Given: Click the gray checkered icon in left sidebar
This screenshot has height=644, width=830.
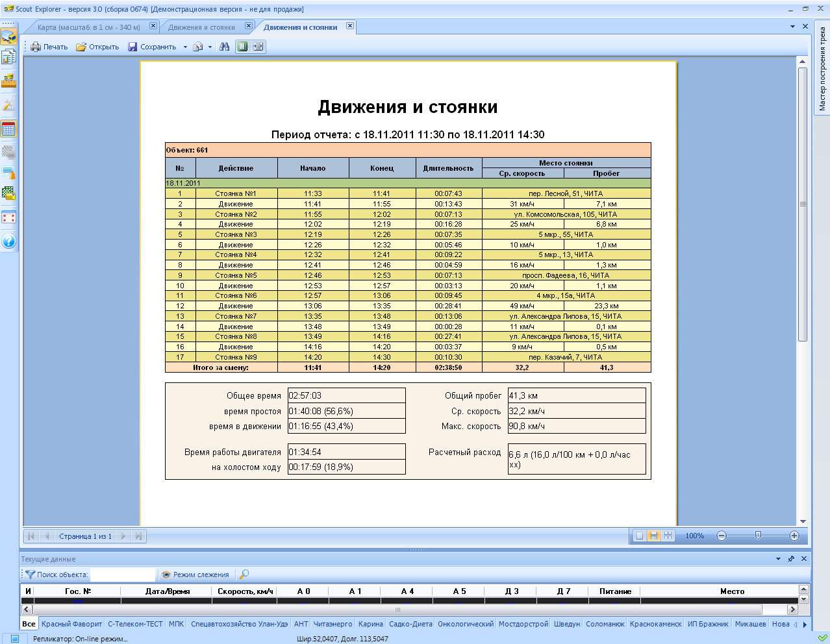Looking at the screenshot, I should (x=8, y=152).
